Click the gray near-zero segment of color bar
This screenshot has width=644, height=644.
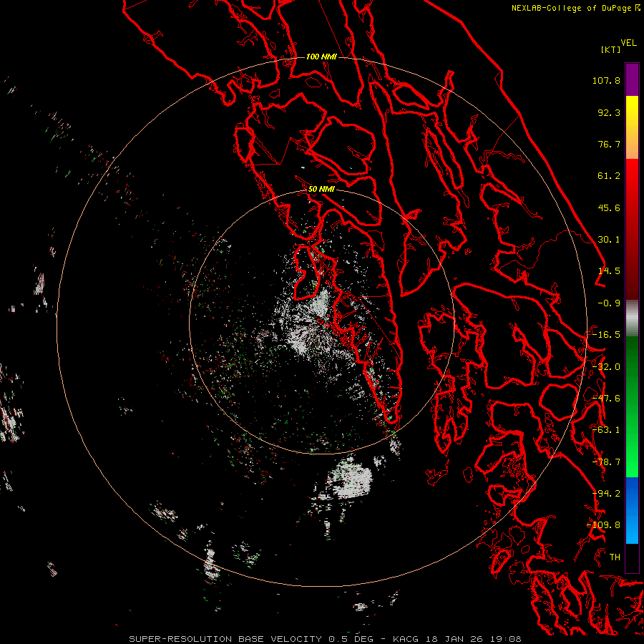(632, 318)
